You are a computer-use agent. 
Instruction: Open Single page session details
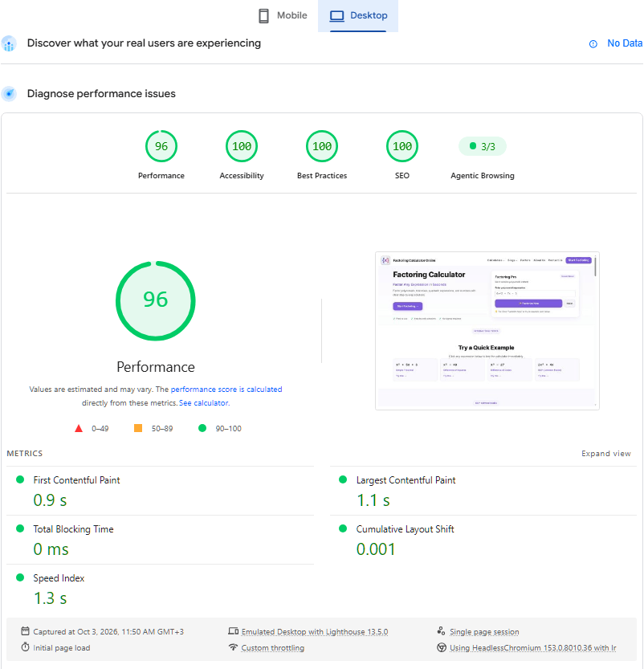click(x=484, y=631)
